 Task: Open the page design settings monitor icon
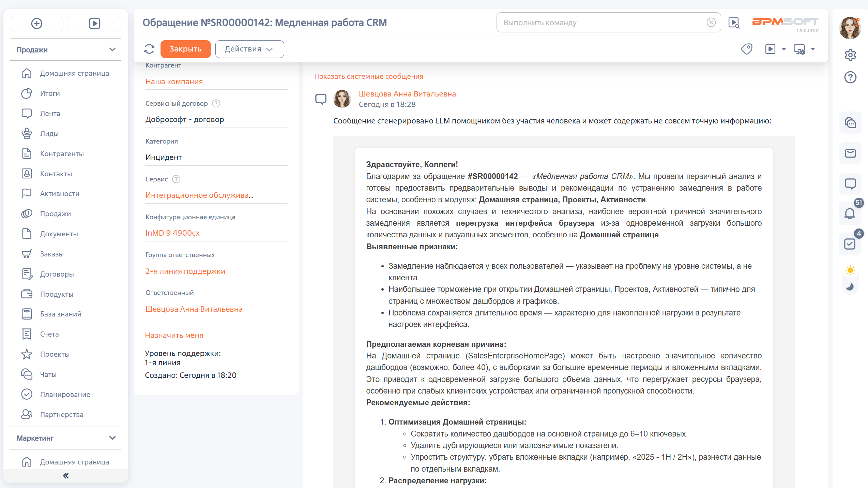point(800,49)
